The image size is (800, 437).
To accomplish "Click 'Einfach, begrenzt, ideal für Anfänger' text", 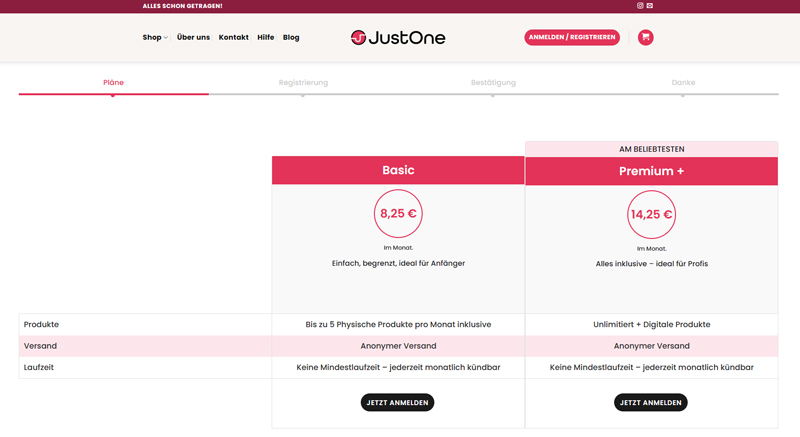I will pyautogui.click(x=398, y=263).
